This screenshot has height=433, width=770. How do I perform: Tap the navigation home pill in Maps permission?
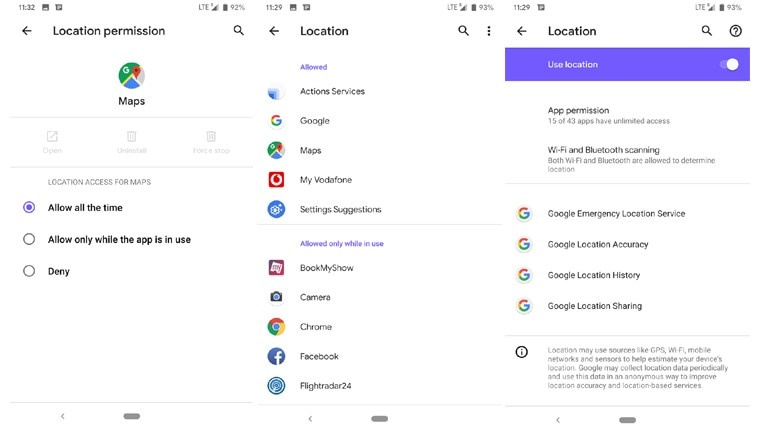pos(132,416)
